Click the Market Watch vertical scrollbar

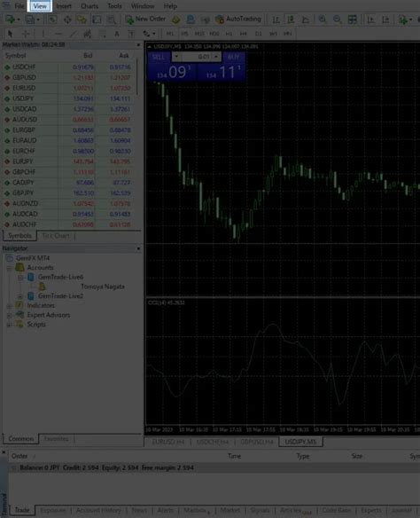pos(137,76)
